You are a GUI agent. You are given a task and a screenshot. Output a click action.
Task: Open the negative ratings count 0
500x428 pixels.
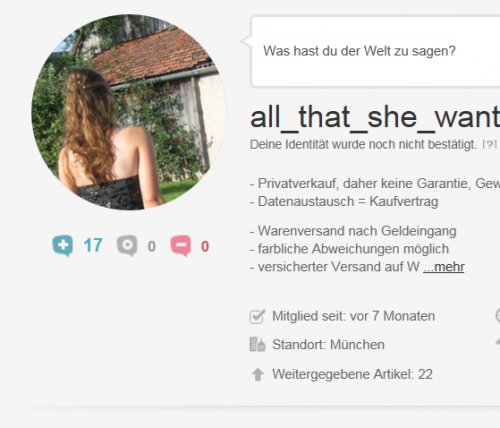tap(205, 247)
